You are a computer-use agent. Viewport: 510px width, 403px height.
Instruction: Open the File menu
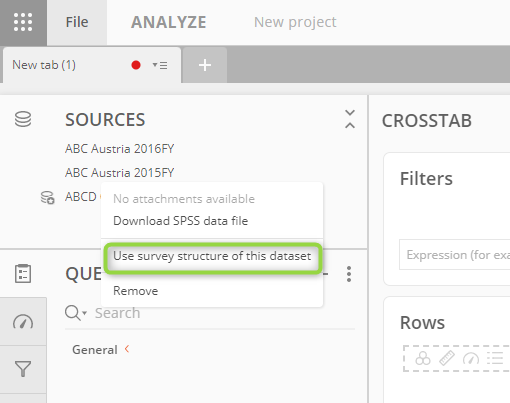(x=77, y=22)
